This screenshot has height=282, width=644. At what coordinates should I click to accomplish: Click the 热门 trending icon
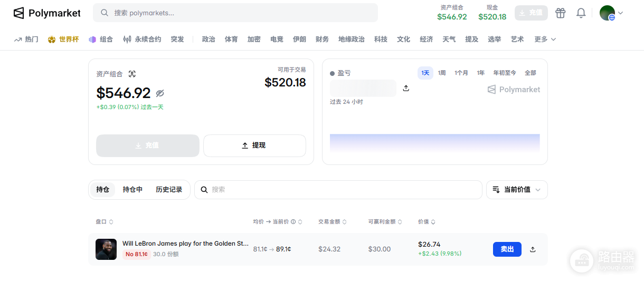18,39
